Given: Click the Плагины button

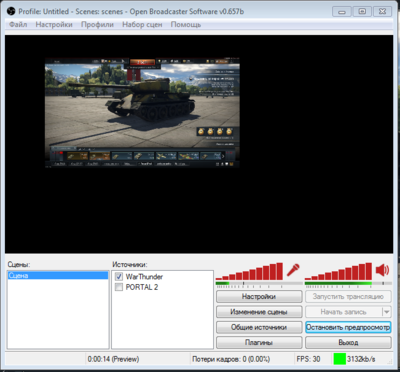Looking at the screenshot, I should 259,343.
